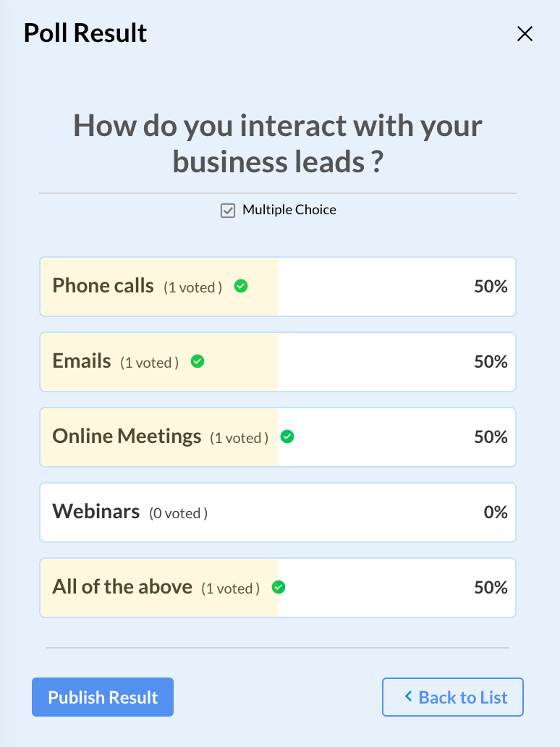Viewport: 560px width, 747px height.
Task: Click the green checkmark beside All of the above
Action: (278, 587)
